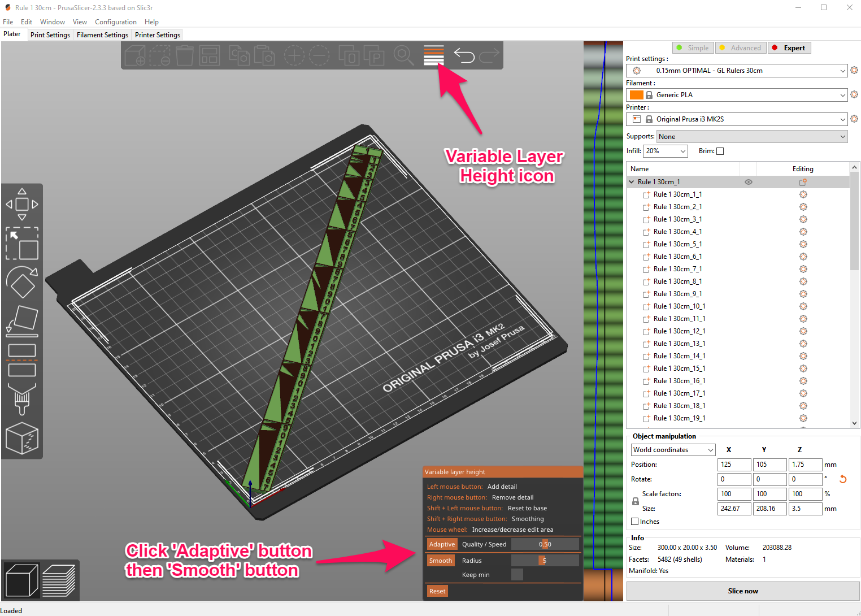Open printer preset gear icon

point(854,119)
